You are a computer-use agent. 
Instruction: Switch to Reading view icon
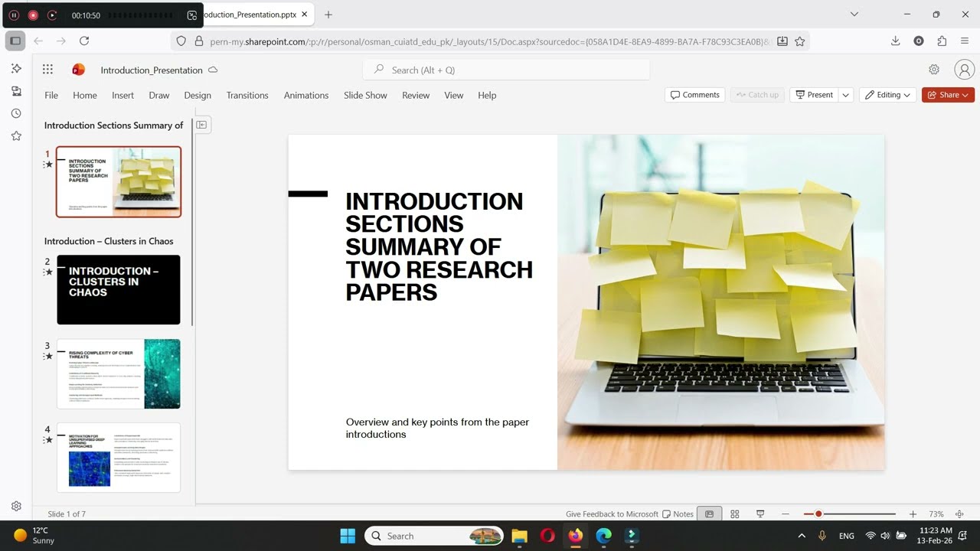(760, 514)
